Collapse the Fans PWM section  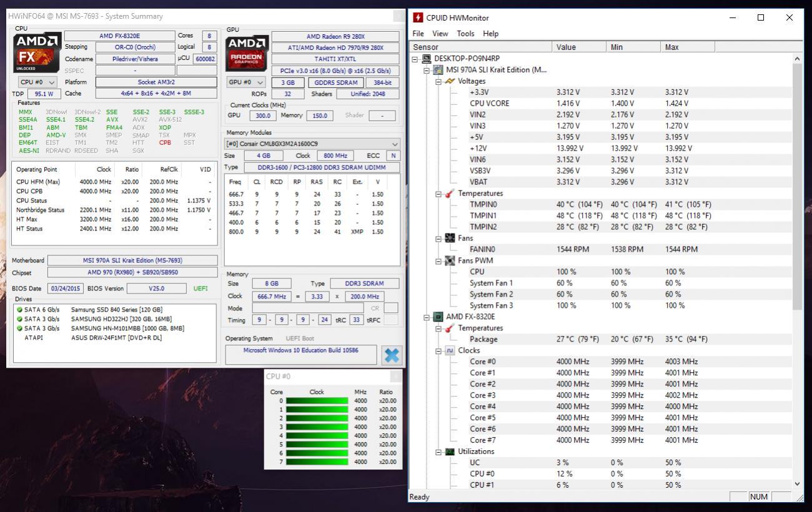438,261
